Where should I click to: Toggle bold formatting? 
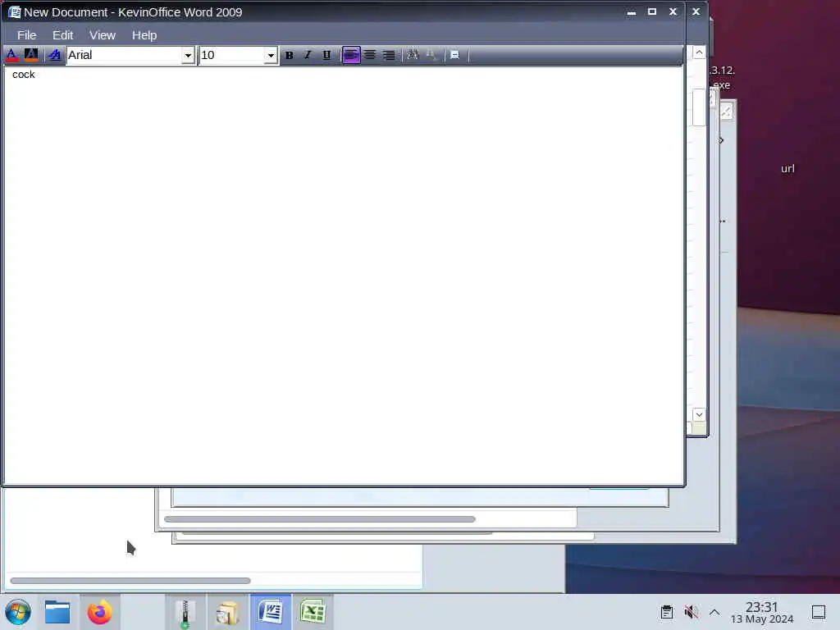point(290,55)
